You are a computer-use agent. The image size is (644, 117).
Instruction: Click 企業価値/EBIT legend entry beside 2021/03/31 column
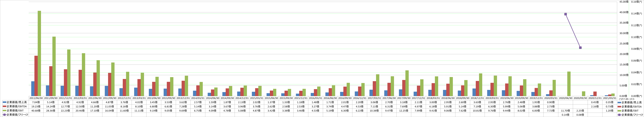[x=628, y=111]
